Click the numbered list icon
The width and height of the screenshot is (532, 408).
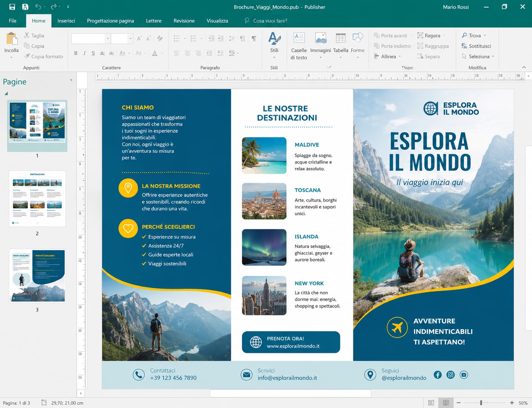[193, 38]
